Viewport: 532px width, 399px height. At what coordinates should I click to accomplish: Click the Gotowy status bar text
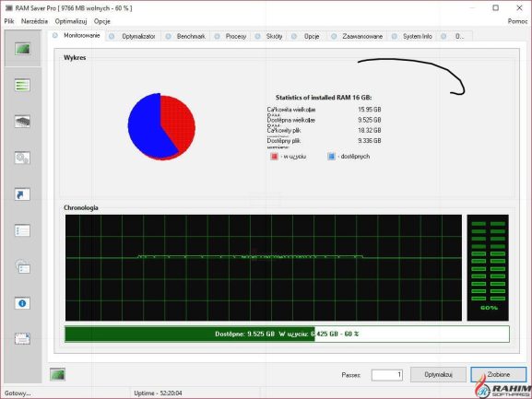(x=18, y=393)
